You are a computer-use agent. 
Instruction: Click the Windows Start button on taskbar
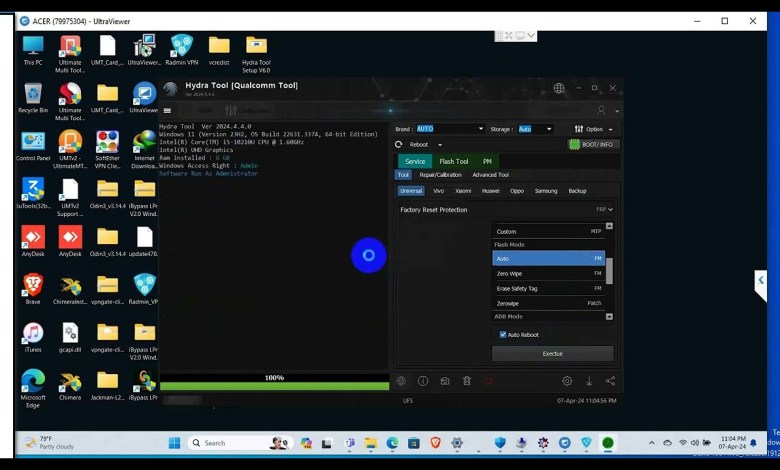pyautogui.click(x=174, y=443)
